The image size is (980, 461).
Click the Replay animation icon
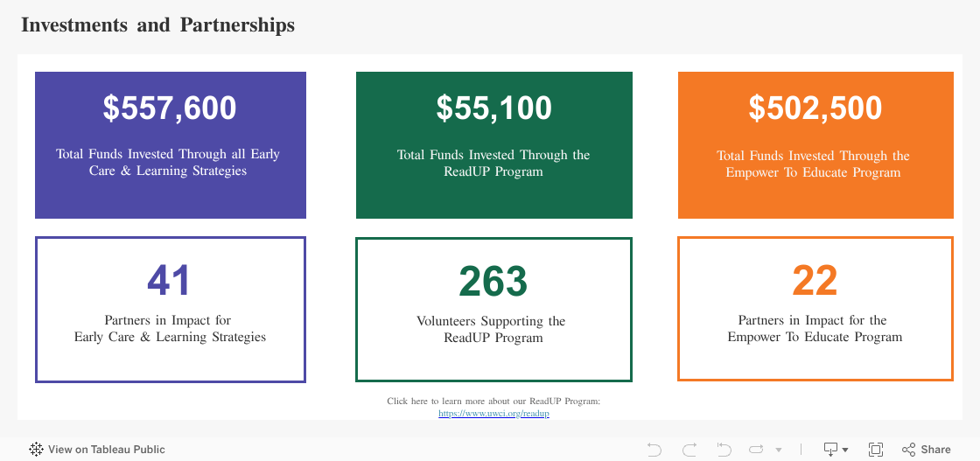coord(757,450)
